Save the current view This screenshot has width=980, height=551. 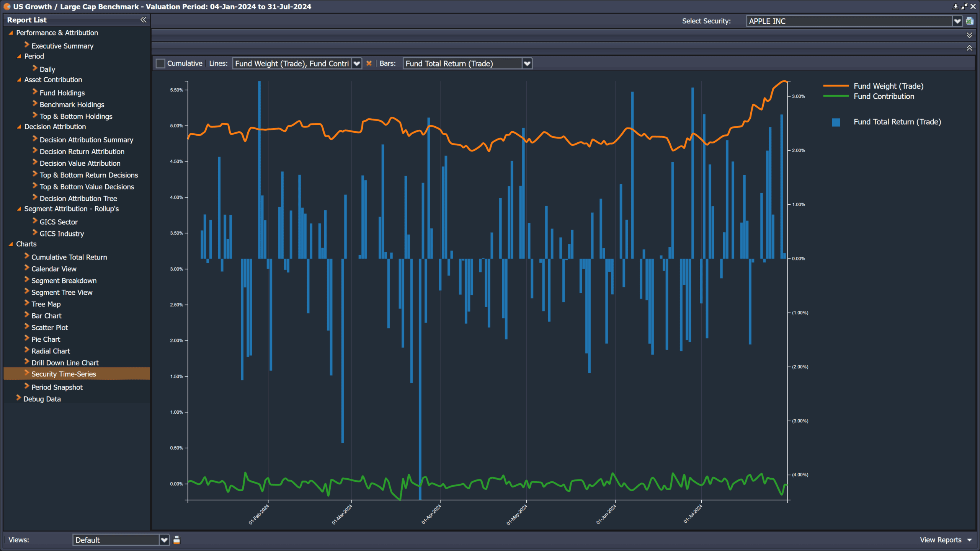pos(176,540)
